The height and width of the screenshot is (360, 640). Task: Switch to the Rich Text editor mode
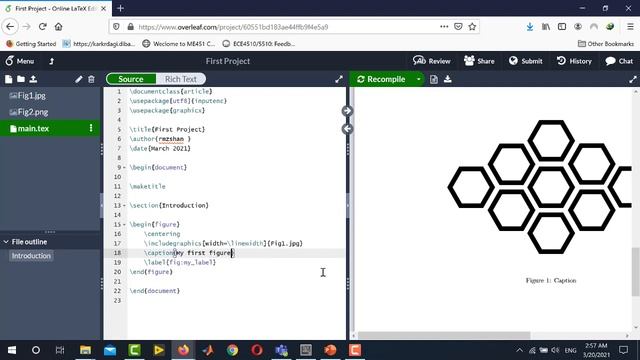[180, 79]
